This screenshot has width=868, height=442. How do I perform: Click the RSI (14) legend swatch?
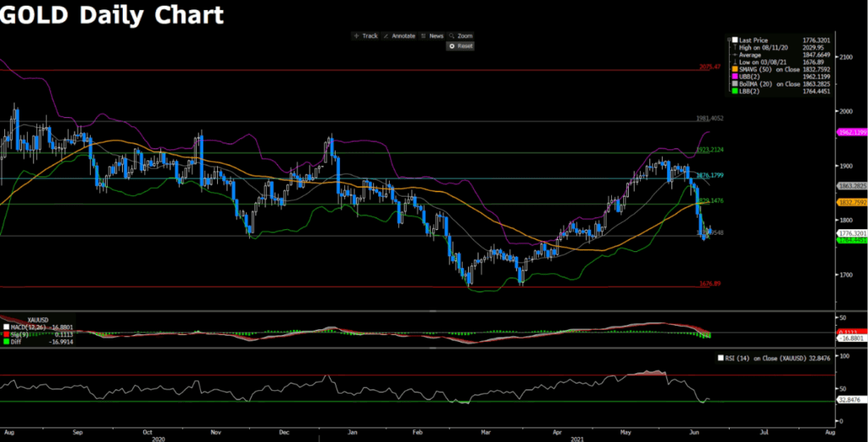(x=721, y=358)
